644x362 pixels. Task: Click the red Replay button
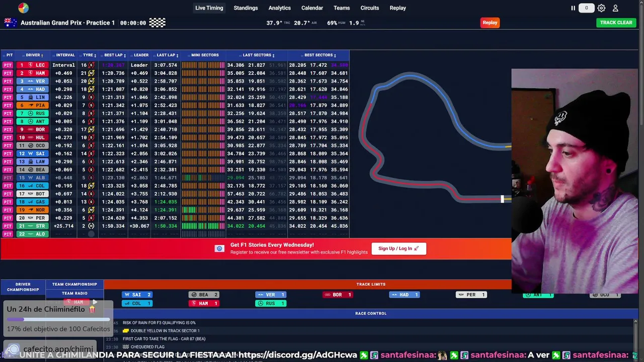pyautogui.click(x=490, y=23)
